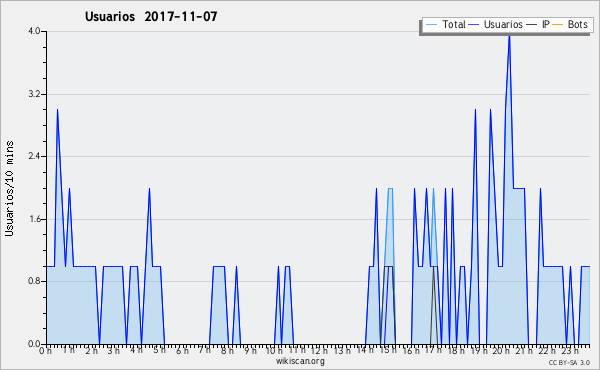Click the '2.4' y-axis value
This screenshot has height=370, width=600.
point(34,156)
